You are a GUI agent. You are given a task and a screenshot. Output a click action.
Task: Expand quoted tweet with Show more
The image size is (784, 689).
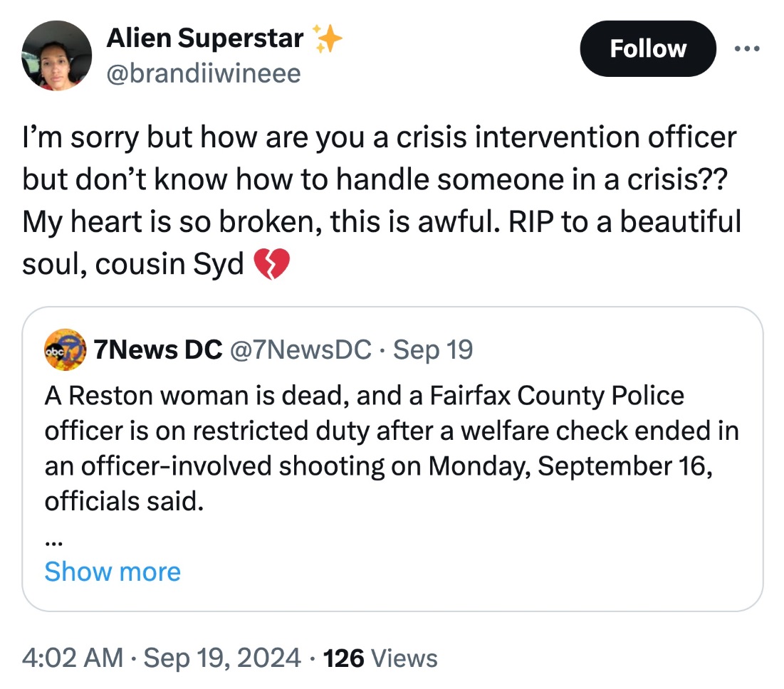113,572
